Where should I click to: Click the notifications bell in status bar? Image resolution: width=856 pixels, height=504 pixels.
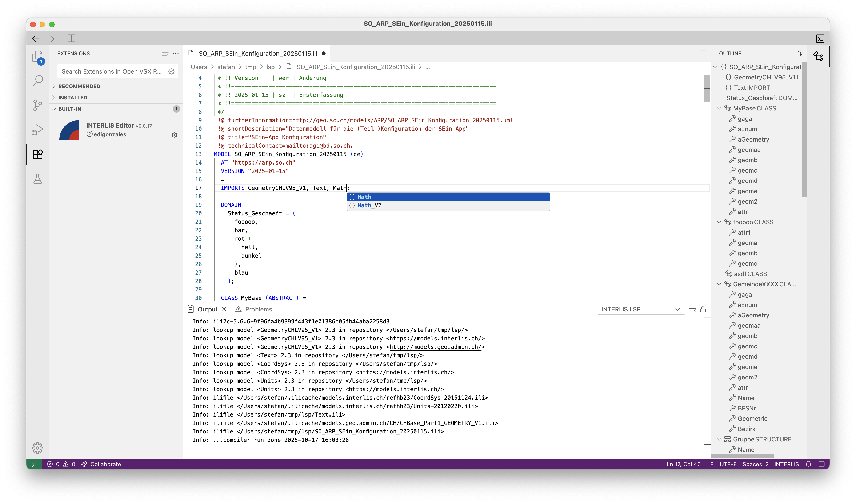point(808,464)
